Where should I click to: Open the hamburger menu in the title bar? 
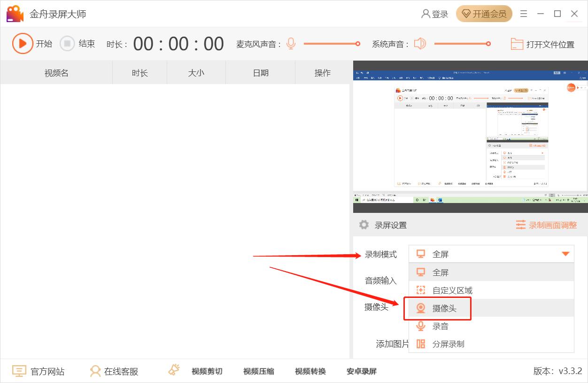tap(524, 14)
